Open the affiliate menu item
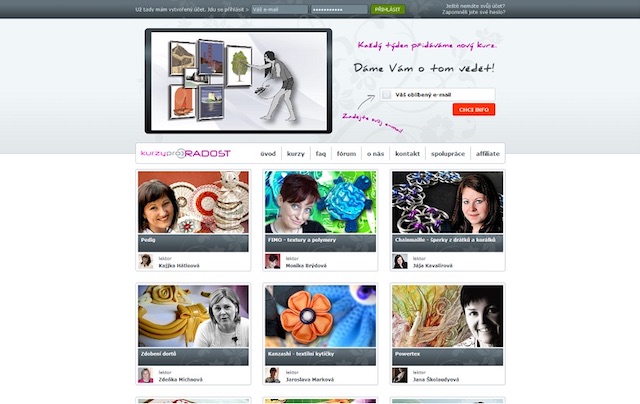The width and height of the screenshot is (640, 404). tap(487, 154)
